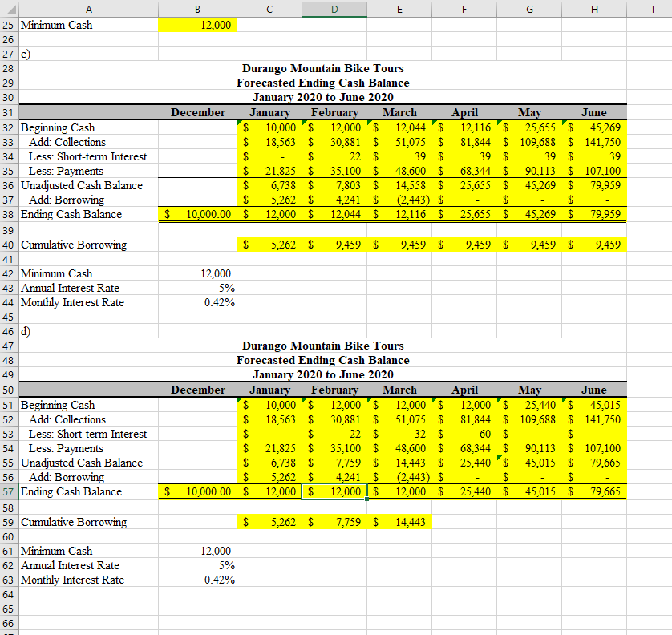Select 'Forecasted Ending Cash Balance' title in row 48
This screenshot has height=635, width=672.
pyautogui.click(x=322, y=360)
